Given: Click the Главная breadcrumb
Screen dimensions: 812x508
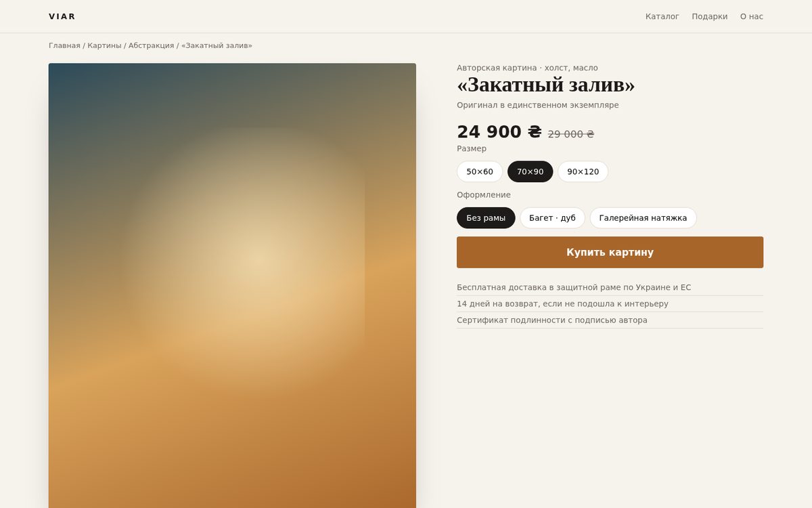Looking at the screenshot, I should (x=64, y=45).
